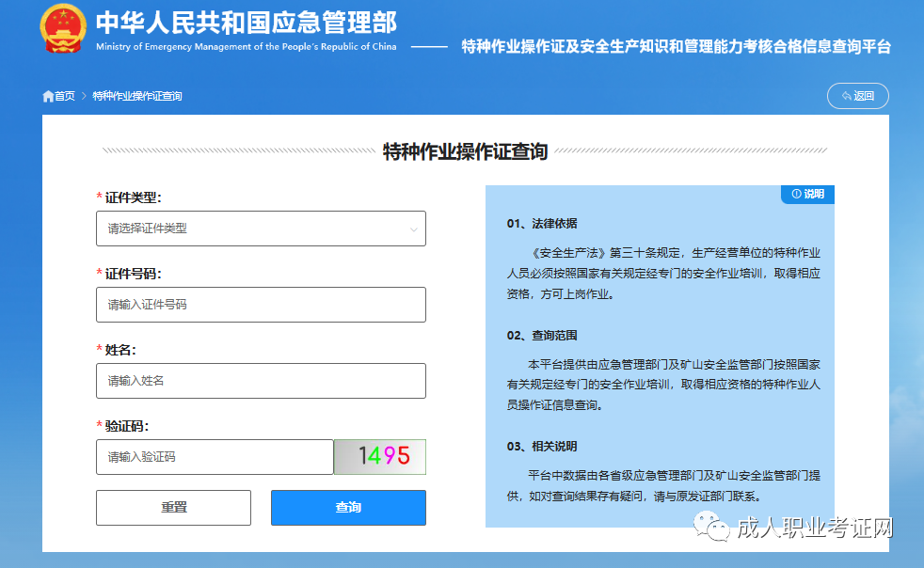Image resolution: width=924 pixels, height=568 pixels.
Task: Click the 03、相关说明 heading
Action: 542,447
